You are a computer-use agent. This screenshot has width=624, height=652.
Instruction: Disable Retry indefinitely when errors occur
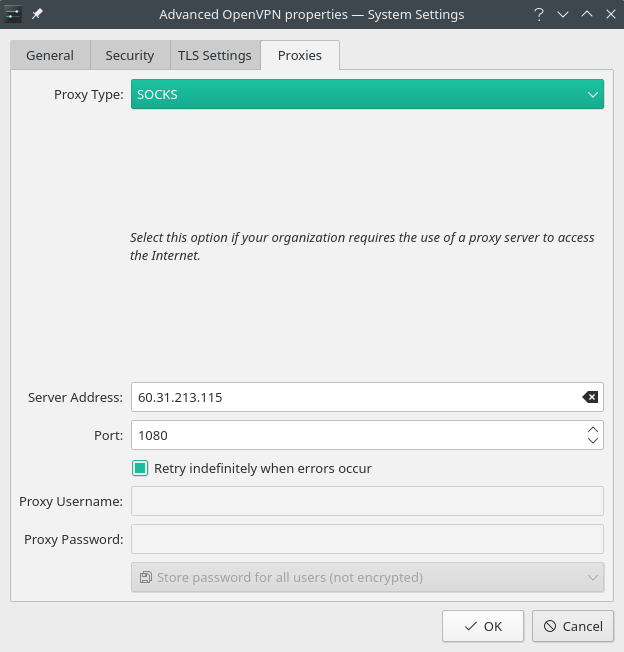click(141, 468)
